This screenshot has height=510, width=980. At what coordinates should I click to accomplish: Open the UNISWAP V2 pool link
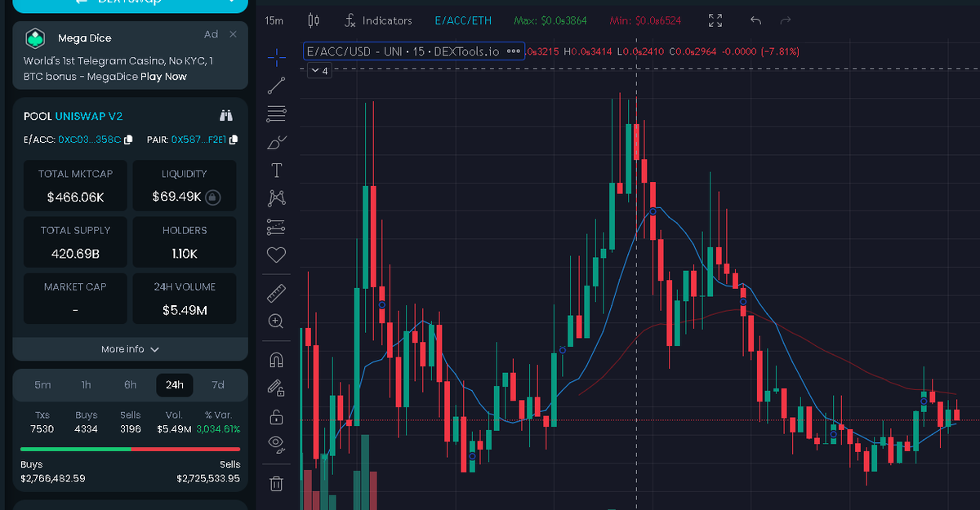pyautogui.click(x=89, y=117)
